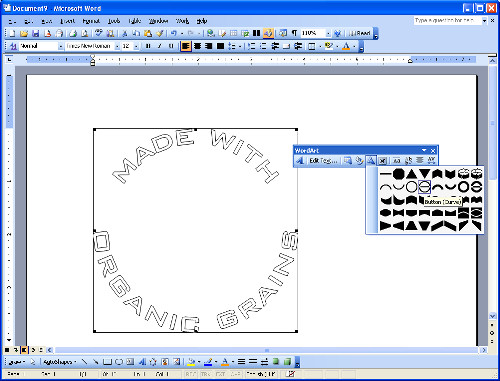The image size is (500, 381).
Task: Toggle Underline formatting
Action: [x=171, y=46]
